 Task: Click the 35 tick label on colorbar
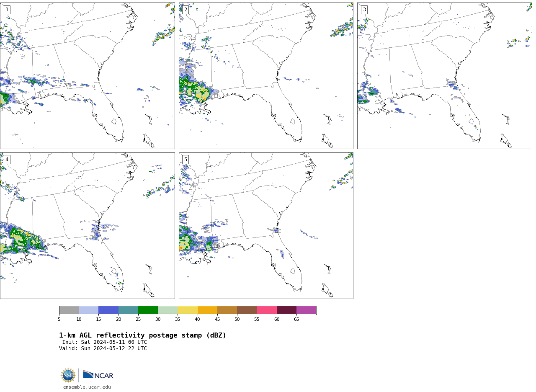pyautogui.click(x=178, y=320)
